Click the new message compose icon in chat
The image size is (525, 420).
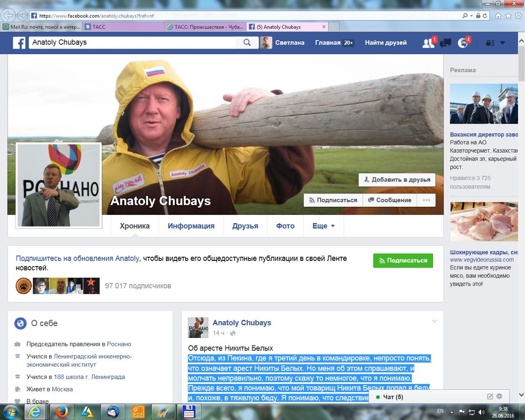click(490, 396)
